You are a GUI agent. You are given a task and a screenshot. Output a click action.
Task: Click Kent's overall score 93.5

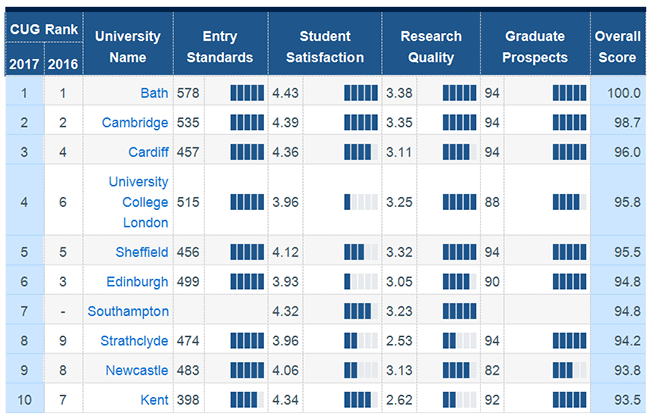tap(627, 400)
